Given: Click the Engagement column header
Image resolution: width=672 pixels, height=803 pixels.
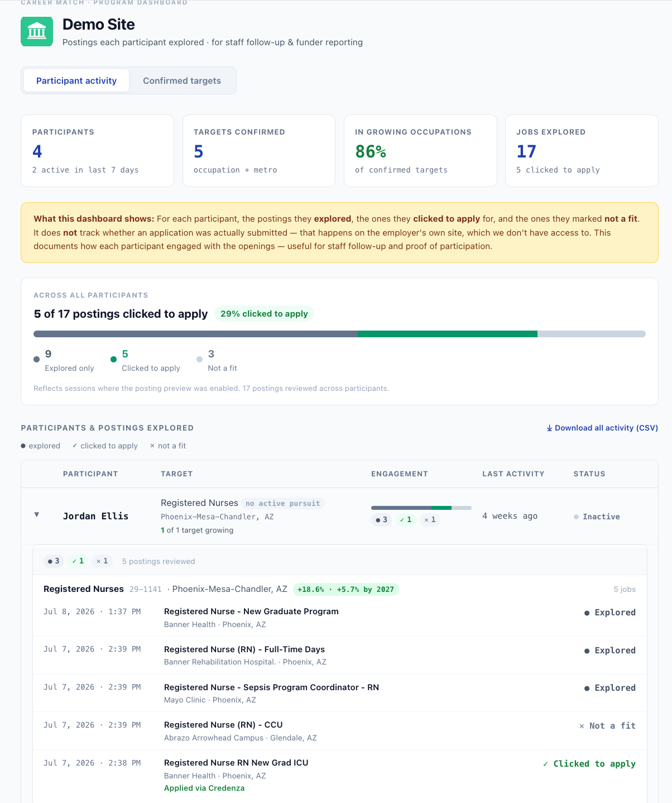Looking at the screenshot, I should 400,474.
